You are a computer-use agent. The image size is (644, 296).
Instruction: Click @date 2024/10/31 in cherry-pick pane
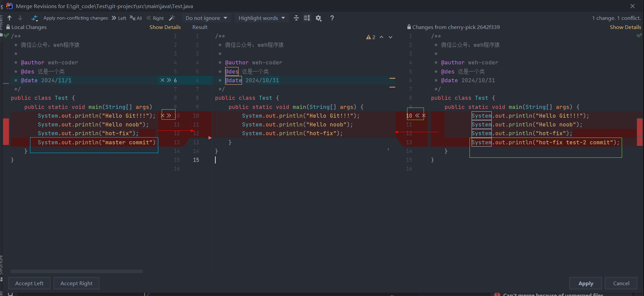[x=468, y=80]
